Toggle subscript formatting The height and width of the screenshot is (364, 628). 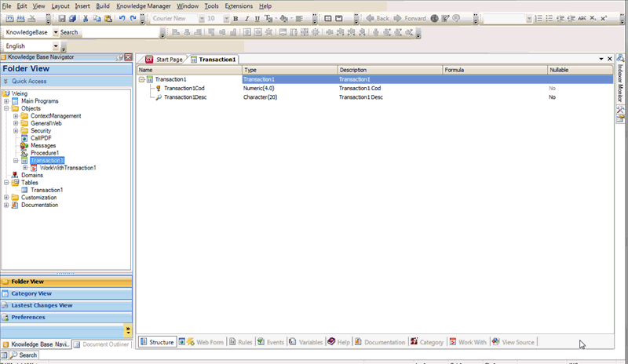click(x=593, y=18)
